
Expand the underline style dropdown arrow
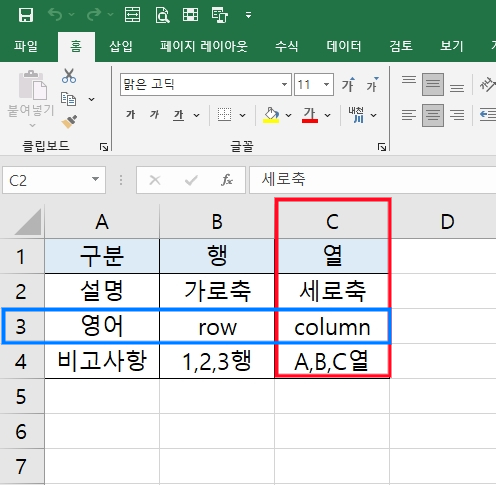[x=197, y=115]
